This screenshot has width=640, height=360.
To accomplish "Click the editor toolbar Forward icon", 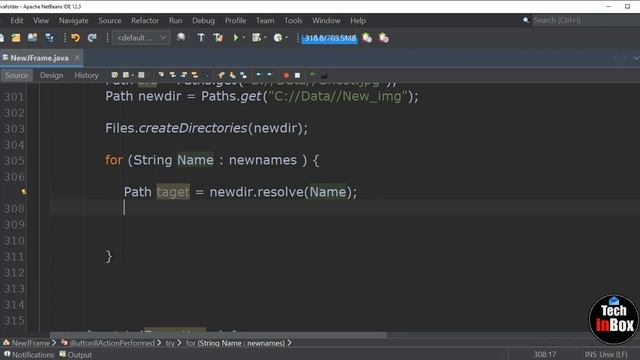I will pyautogui.click(x=141, y=75).
